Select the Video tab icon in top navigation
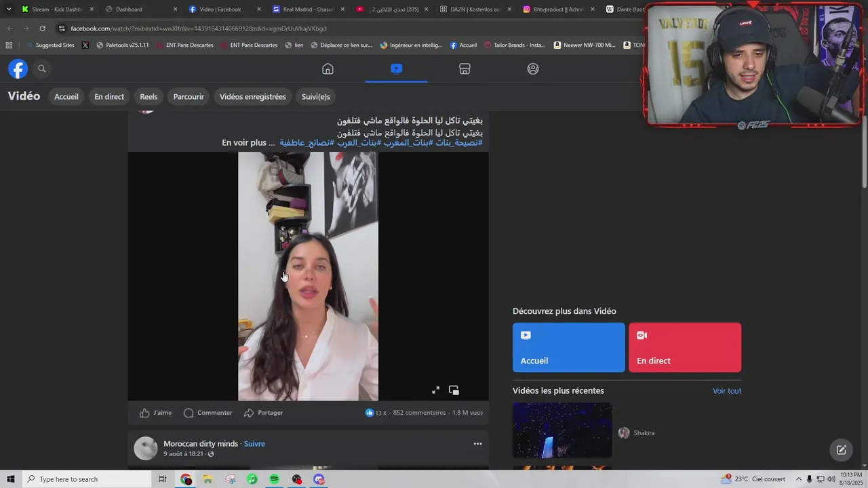The image size is (868, 488). pyautogui.click(x=396, y=68)
